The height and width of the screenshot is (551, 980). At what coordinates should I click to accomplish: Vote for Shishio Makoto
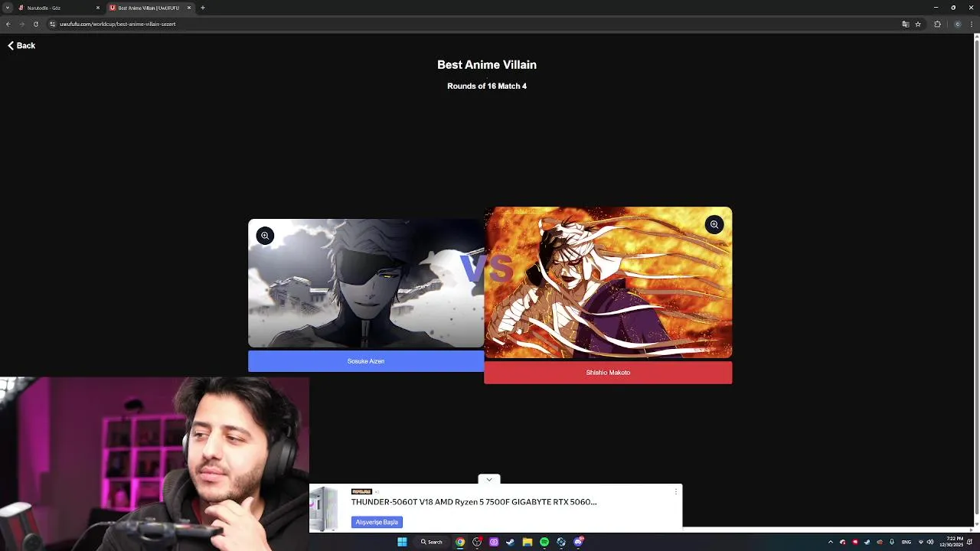[608, 373]
